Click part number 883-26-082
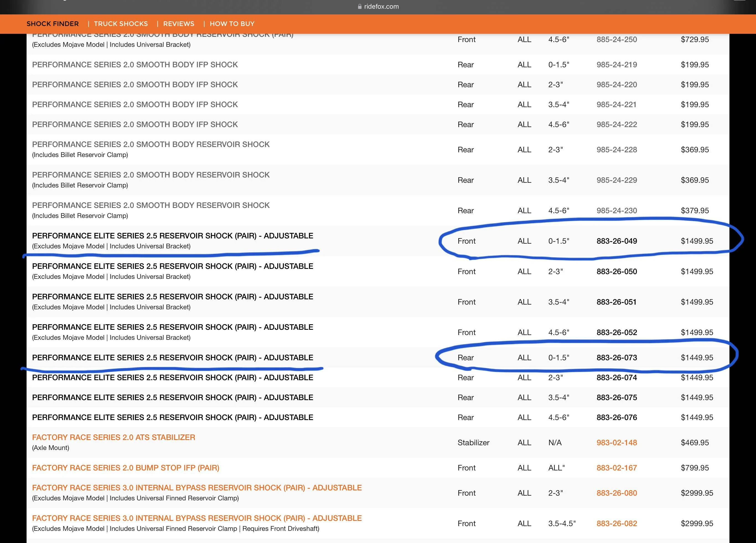756x543 pixels. pyautogui.click(x=617, y=523)
